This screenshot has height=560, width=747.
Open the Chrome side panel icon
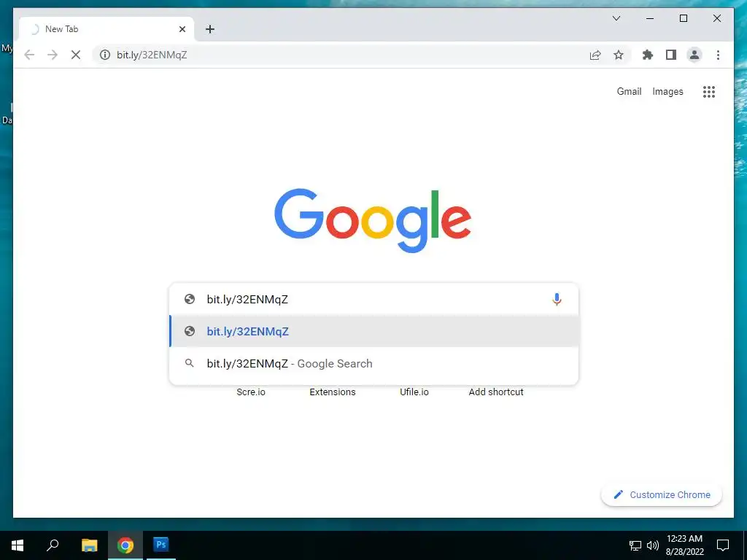(x=671, y=55)
